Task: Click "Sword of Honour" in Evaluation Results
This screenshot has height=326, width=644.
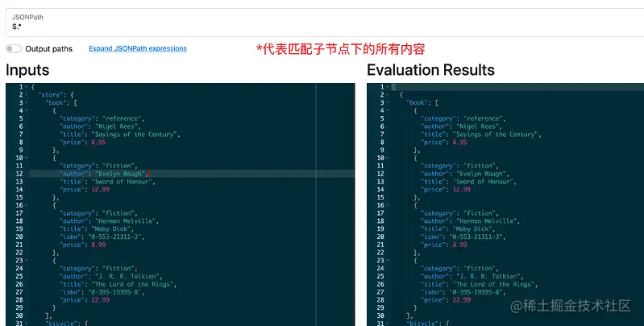Action: point(483,181)
